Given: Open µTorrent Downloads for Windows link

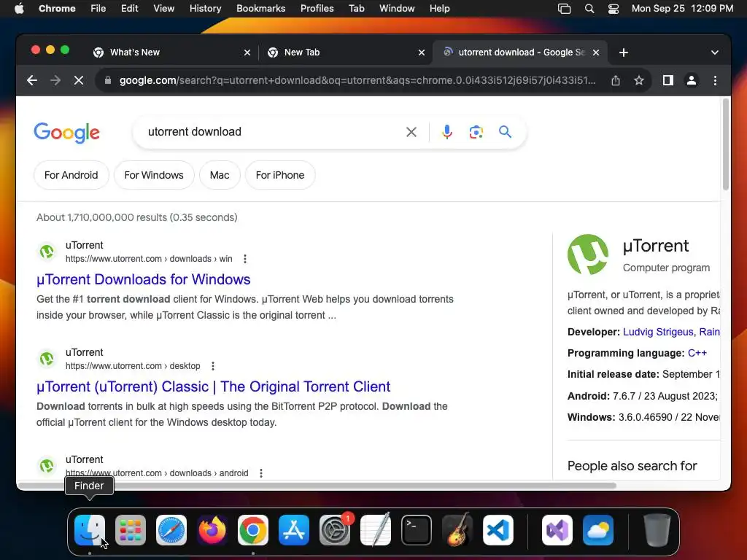Looking at the screenshot, I should click(144, 279).
